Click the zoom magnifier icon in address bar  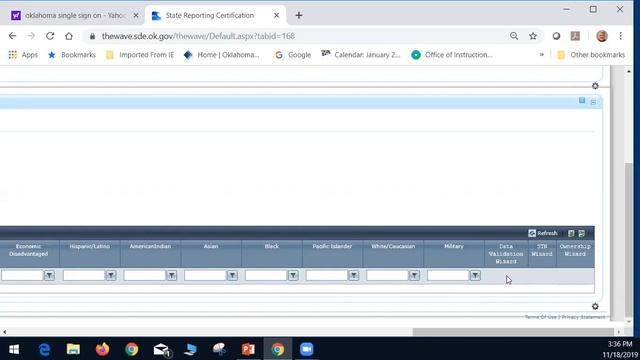pyautogui.click(x=514, y=36)
